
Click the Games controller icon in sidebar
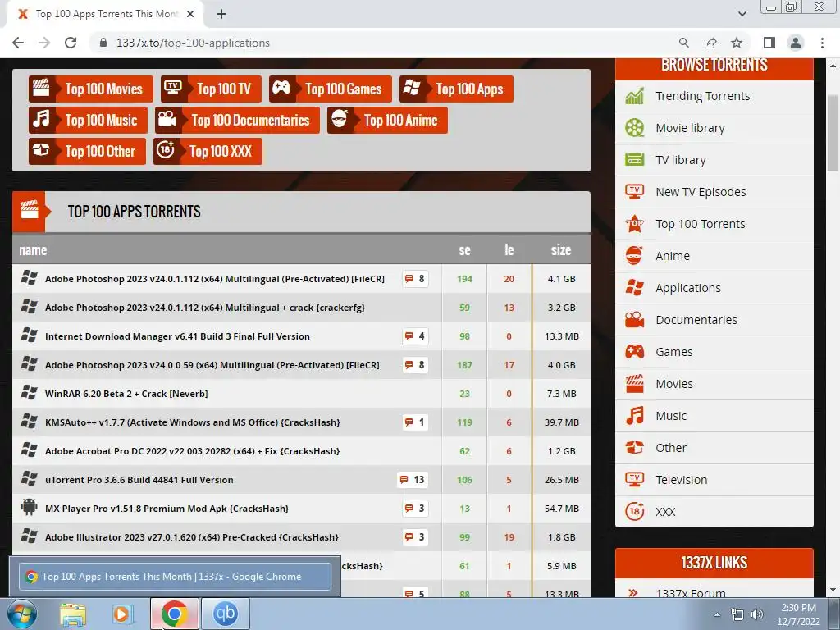tap(635, 352)
